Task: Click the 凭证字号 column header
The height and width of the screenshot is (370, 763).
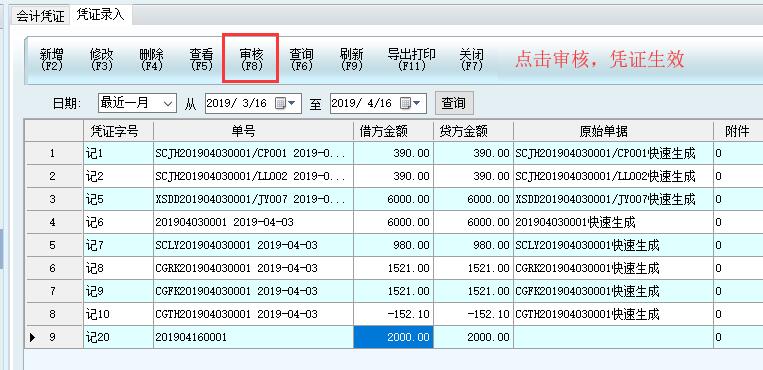Action: [118, 130]
